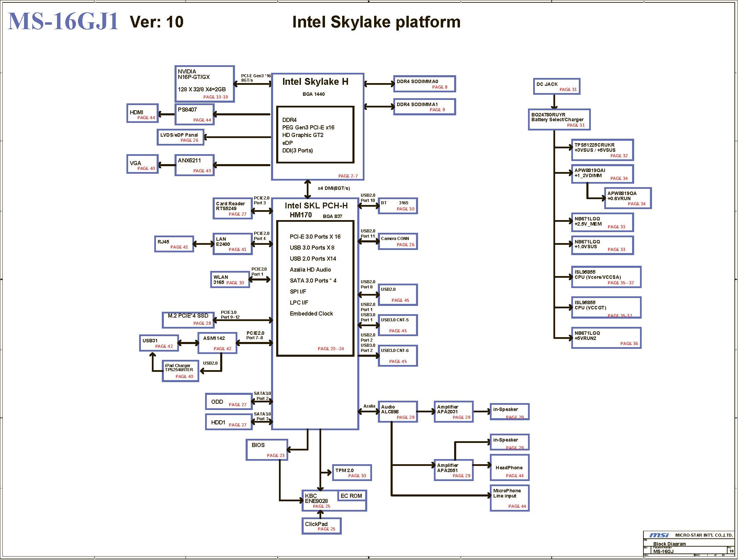This screenshot has height=560, width=742.
Task: Select the ODD block
Action: [x=229, y=401]
